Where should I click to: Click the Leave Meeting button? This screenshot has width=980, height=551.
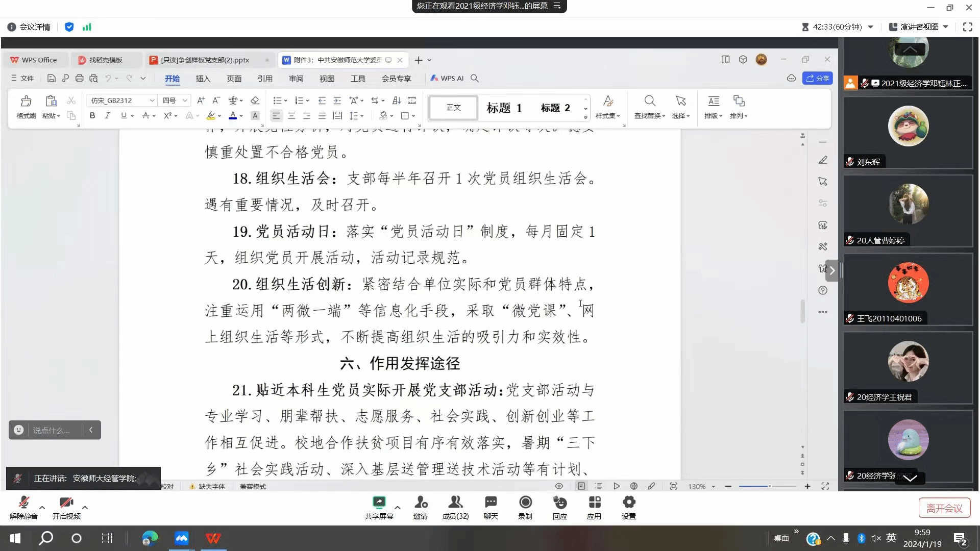point(944,508)
